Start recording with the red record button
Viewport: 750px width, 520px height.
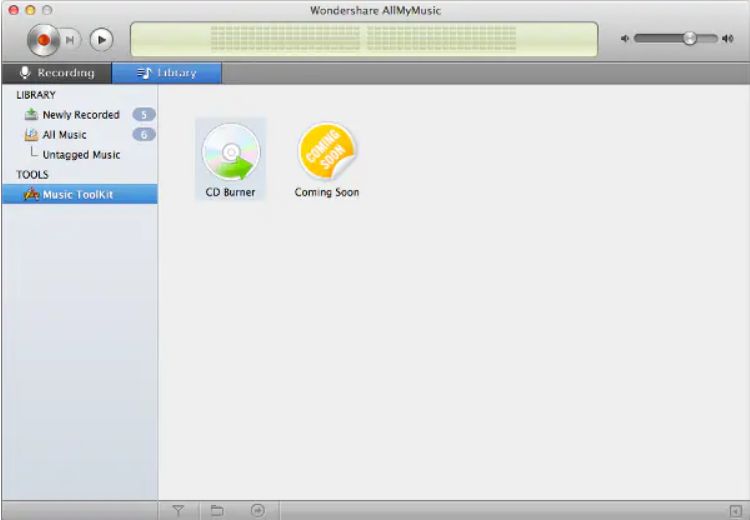[x=43, y=40]
